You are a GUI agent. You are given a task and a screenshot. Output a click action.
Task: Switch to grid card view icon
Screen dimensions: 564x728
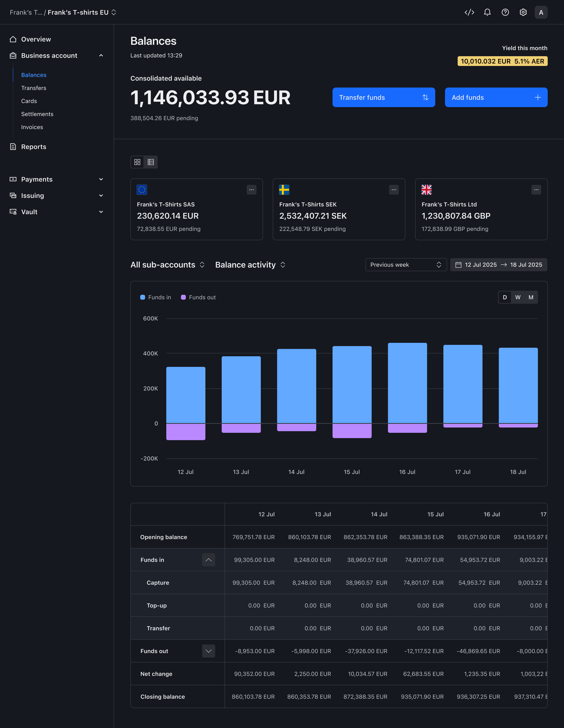[x=137, y=162]
